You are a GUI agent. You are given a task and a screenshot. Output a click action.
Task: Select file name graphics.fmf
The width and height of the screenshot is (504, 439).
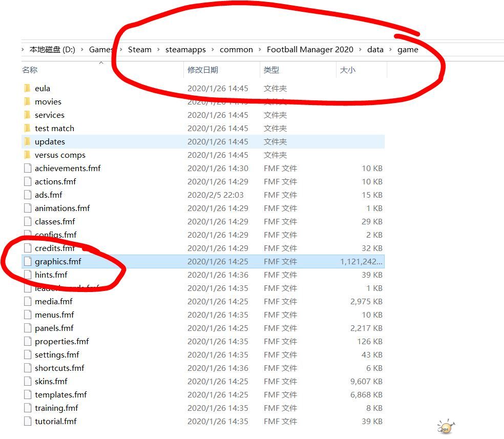pos(58,262)
